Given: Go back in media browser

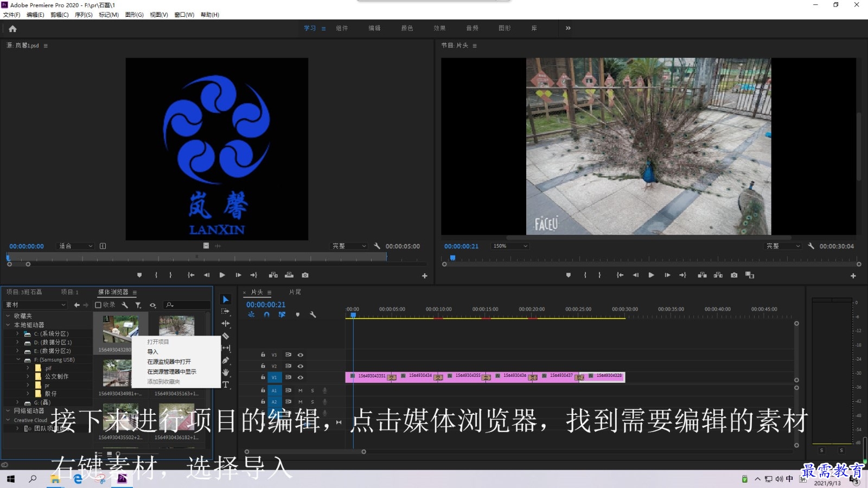Looking at the screenshot, I should click(76, 305).
